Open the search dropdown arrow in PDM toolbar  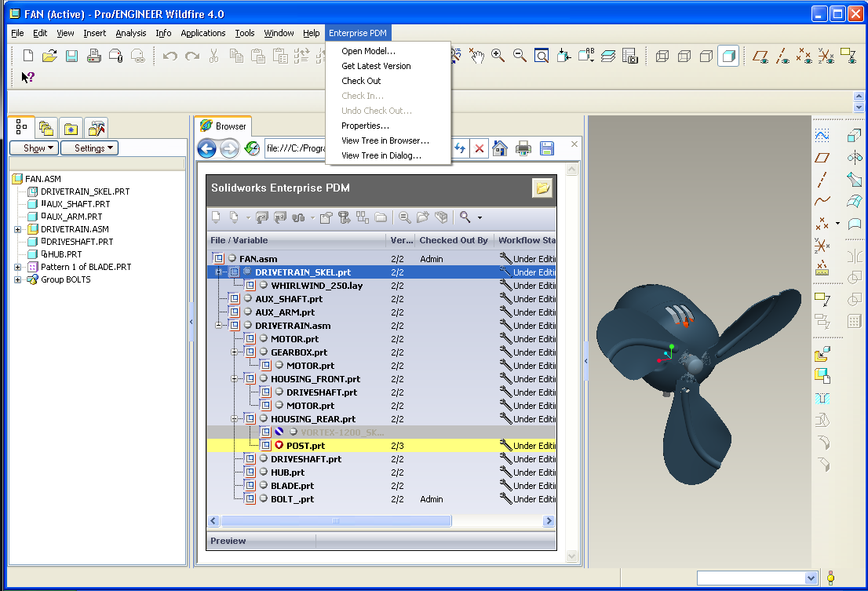(x=480, y=218)
